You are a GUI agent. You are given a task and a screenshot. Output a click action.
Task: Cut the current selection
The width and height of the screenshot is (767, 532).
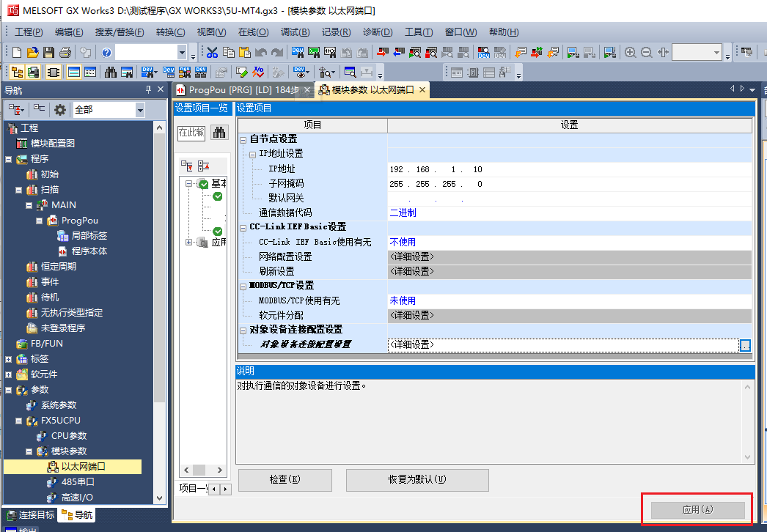coord(211,52)
